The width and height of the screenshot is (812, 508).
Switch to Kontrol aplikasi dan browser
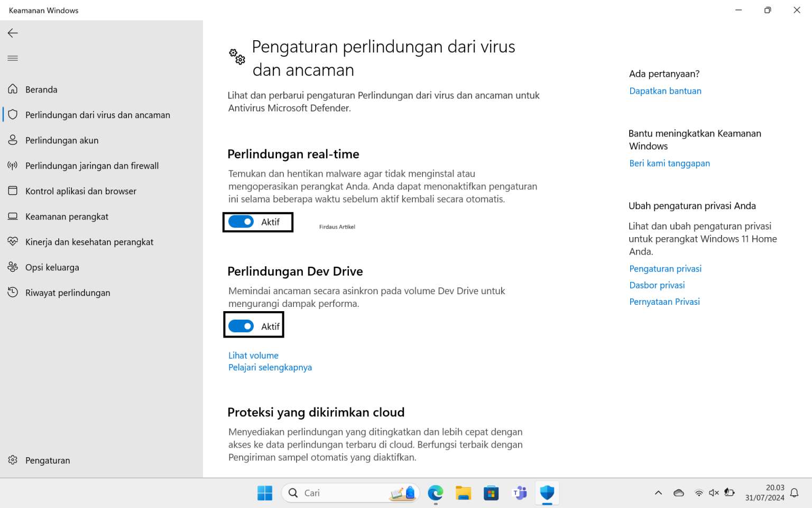click(x=13, y=191)
